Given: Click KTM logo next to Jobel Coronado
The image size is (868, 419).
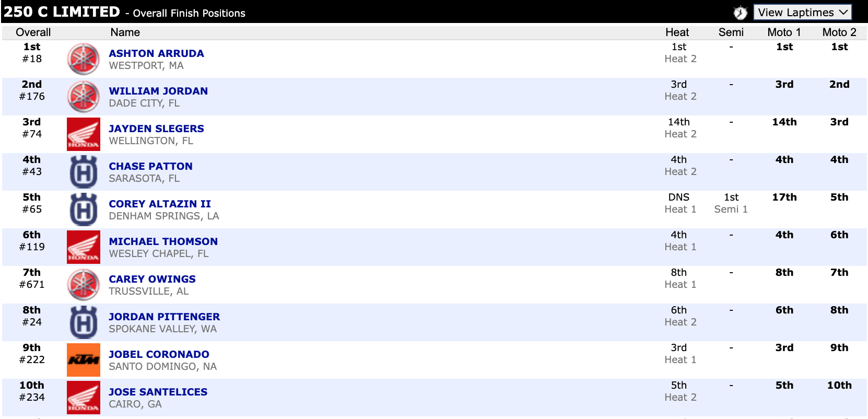Looking at the screenshot, I should (84, 360).
